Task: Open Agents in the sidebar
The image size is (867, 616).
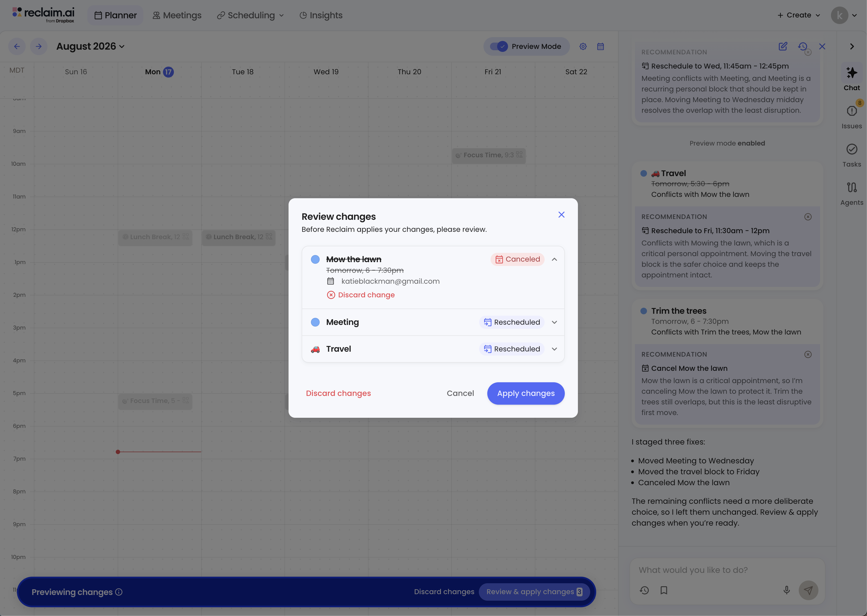Action: click(851, 193)
